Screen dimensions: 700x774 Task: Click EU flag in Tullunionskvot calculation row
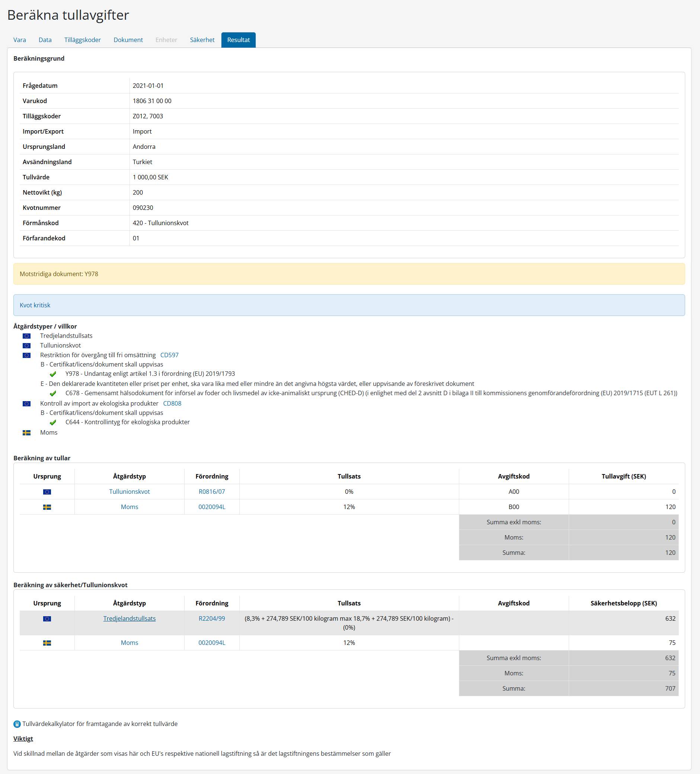coord(47,492)
